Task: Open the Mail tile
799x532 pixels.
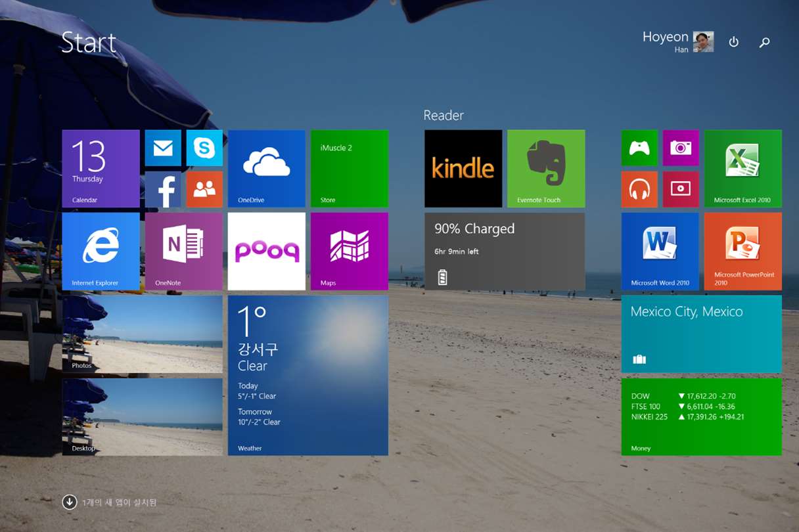Action: click(163, 148)
